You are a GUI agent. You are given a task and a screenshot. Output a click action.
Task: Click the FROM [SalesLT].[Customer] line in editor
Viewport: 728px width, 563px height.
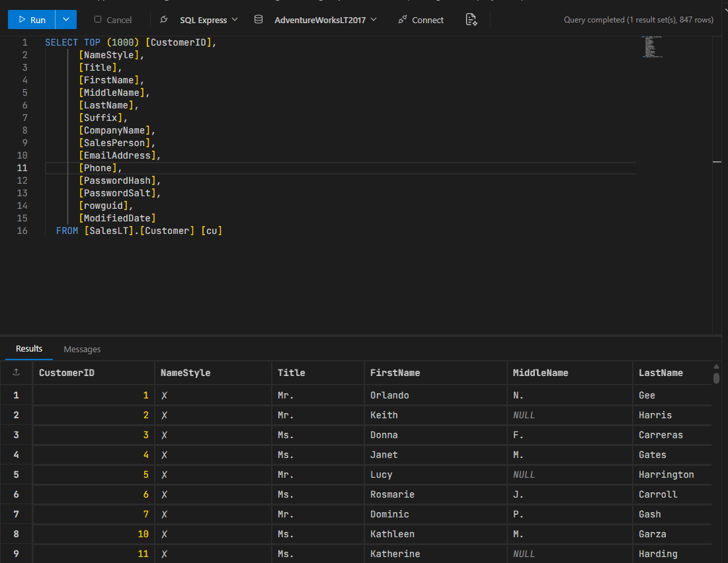coord(139,231)
